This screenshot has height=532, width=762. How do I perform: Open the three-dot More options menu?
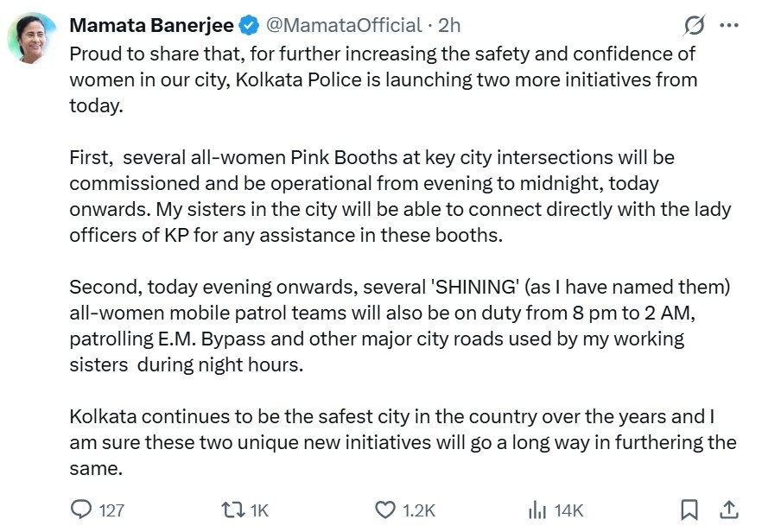click(x=728, y=25)
